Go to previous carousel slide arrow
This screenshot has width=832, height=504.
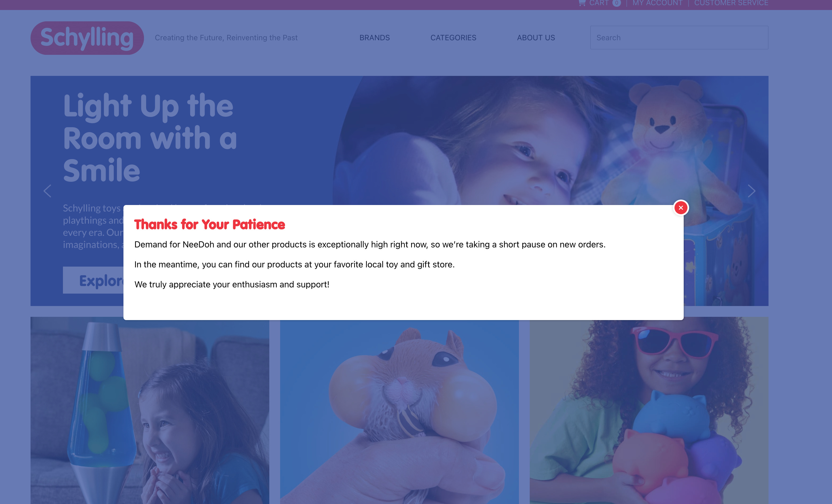click(x=48, y=191)
